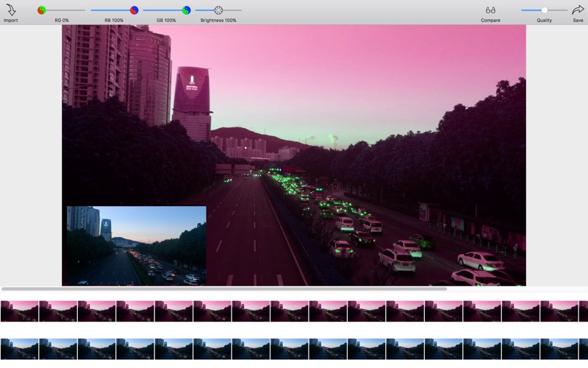The width and height of the screenshot is (588, 368).
Task: Click the Import label text
Action: click(10, 21)
